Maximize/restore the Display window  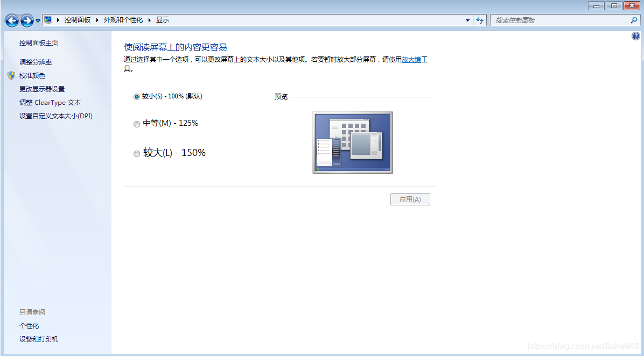click(614, 6)
